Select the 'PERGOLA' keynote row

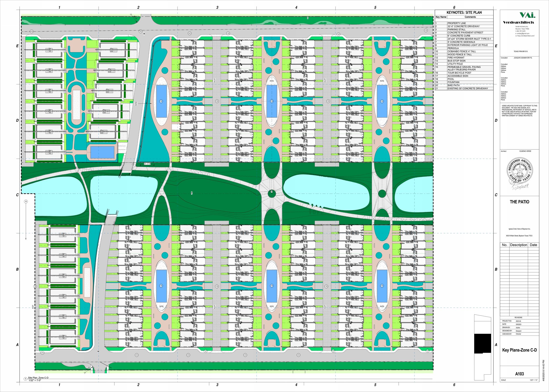click(464, 48)
